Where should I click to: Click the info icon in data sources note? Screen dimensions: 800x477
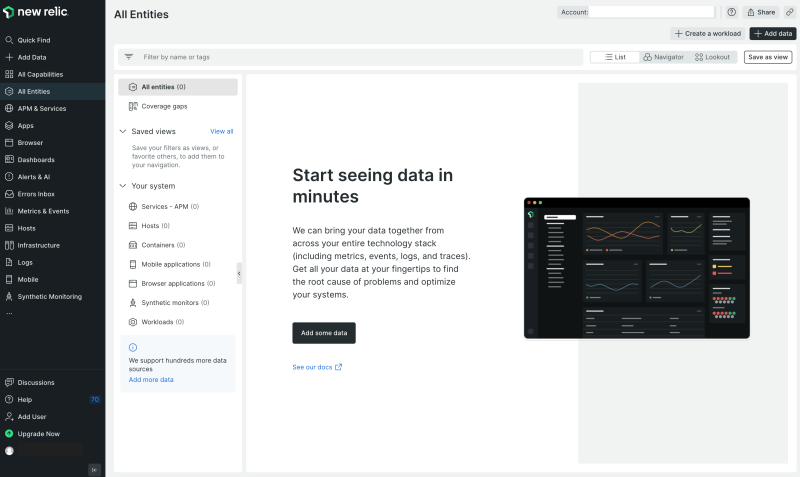pos(133,347)
